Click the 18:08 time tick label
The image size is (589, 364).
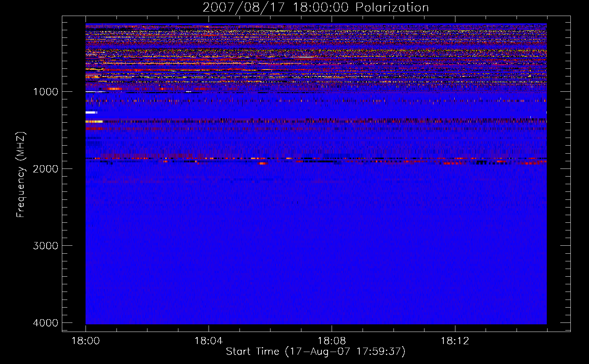point(332,341)
